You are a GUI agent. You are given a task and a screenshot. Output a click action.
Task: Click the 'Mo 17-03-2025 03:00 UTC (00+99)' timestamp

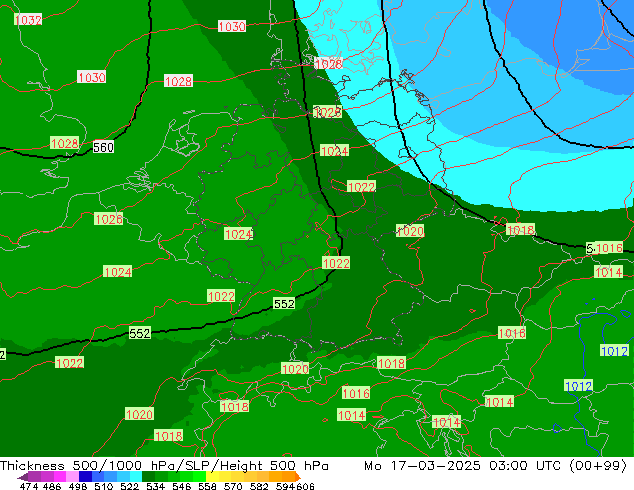(496, 466)
